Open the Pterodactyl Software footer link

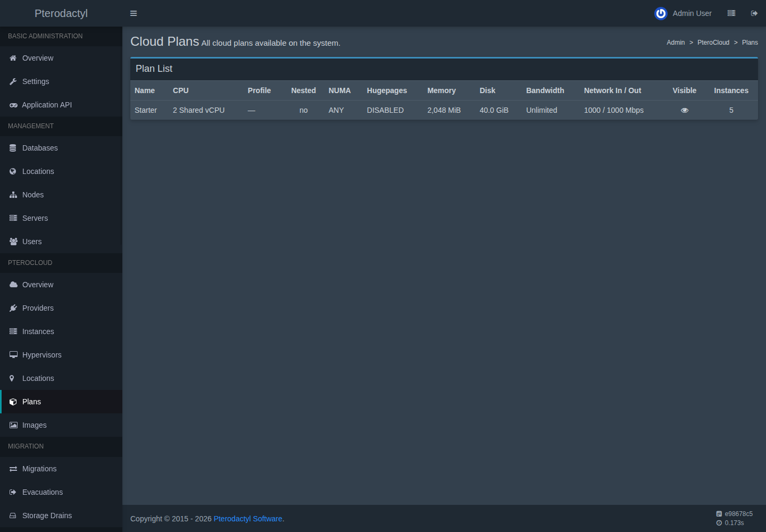point(248,519)
